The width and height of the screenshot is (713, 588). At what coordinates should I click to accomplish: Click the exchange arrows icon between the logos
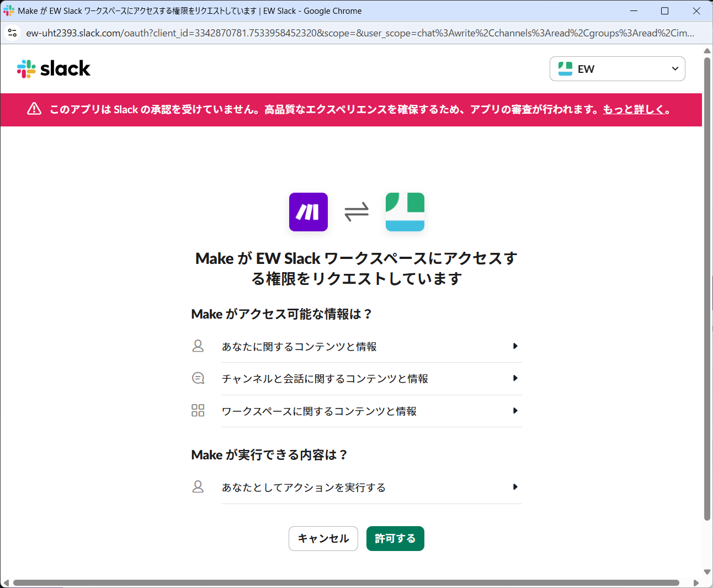(x=356, y=212)
